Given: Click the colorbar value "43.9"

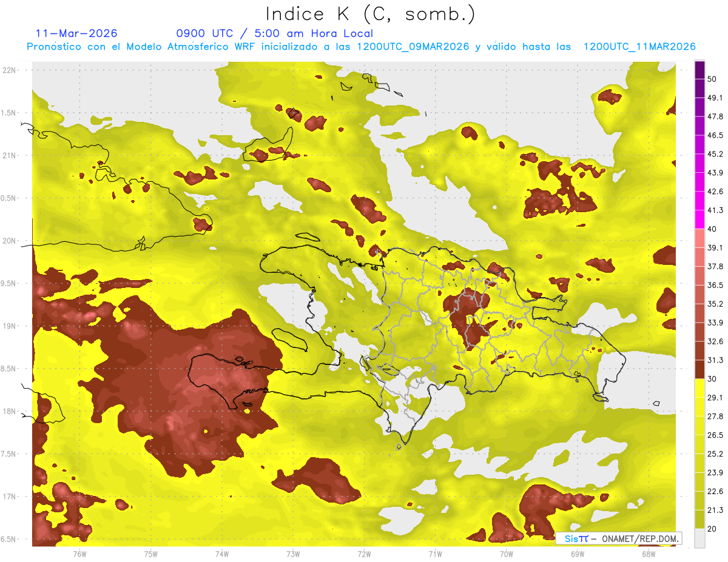Looking at the screenshot, I should click(715, 173).
